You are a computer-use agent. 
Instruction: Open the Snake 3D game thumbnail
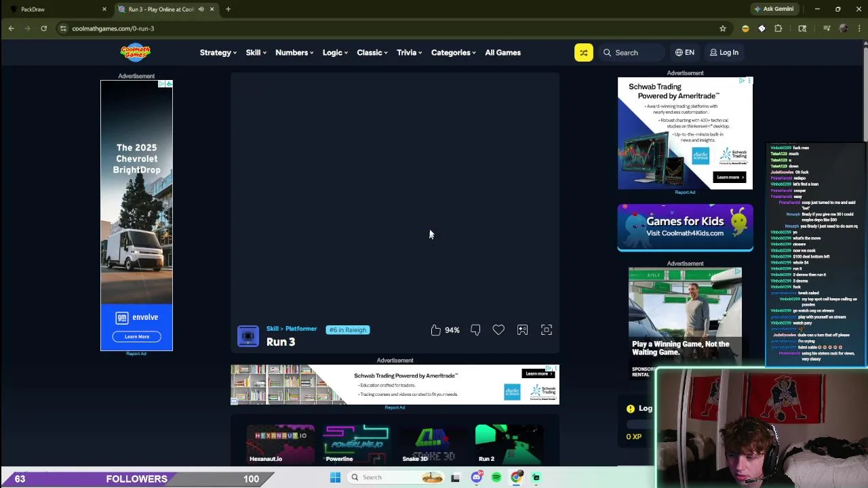[x=433, y=444]
